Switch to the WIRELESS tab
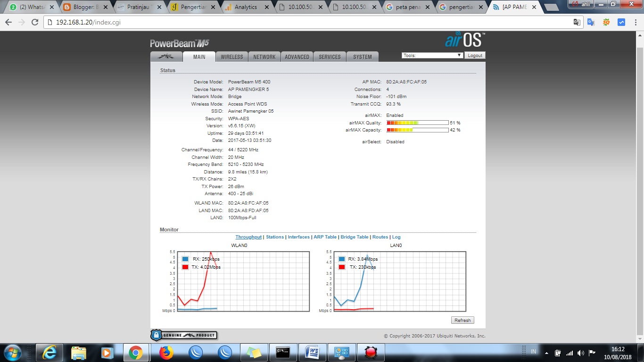Viewport: 644px width, 362px height. tap(232, 56)
